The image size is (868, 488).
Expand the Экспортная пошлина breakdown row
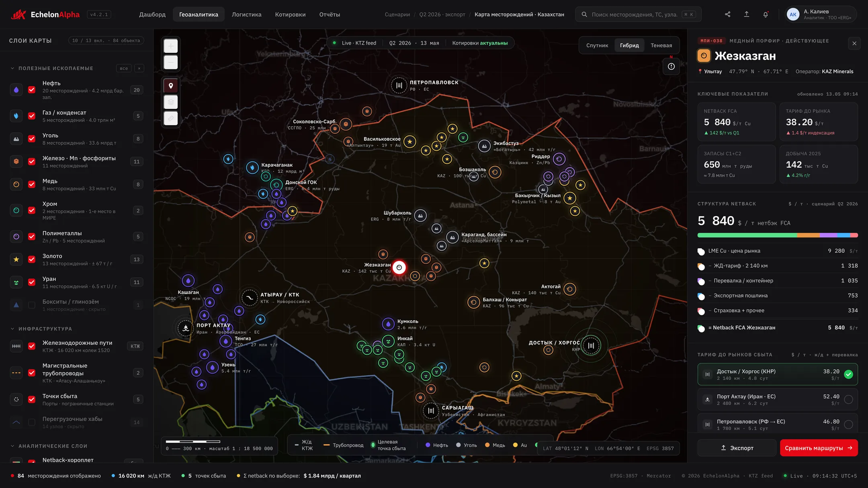pos(778,296)
